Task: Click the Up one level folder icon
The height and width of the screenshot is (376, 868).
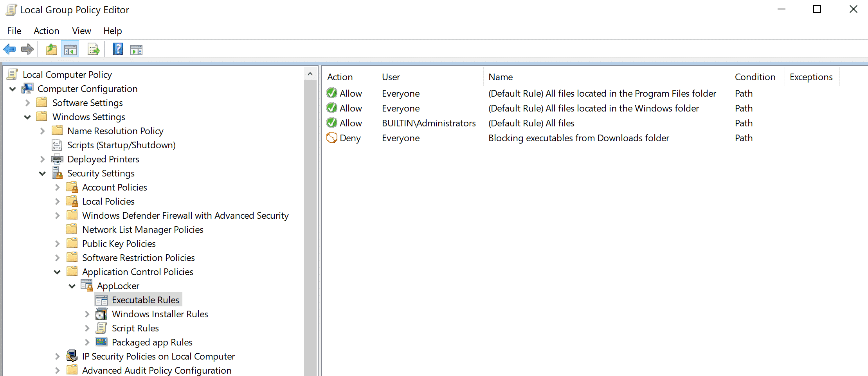Action: (51, 50)
